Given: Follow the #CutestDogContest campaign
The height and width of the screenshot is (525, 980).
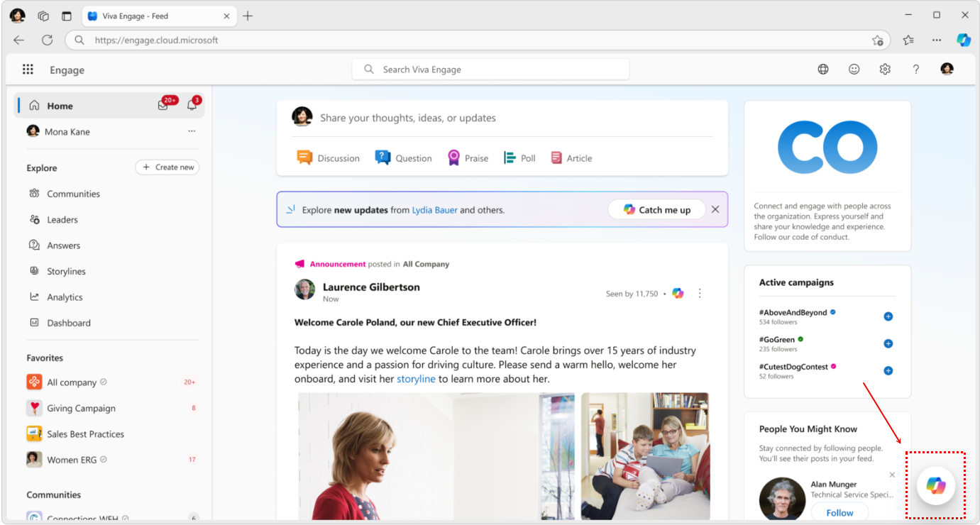Looking at the screenshot, I should [x=888, y=370].
